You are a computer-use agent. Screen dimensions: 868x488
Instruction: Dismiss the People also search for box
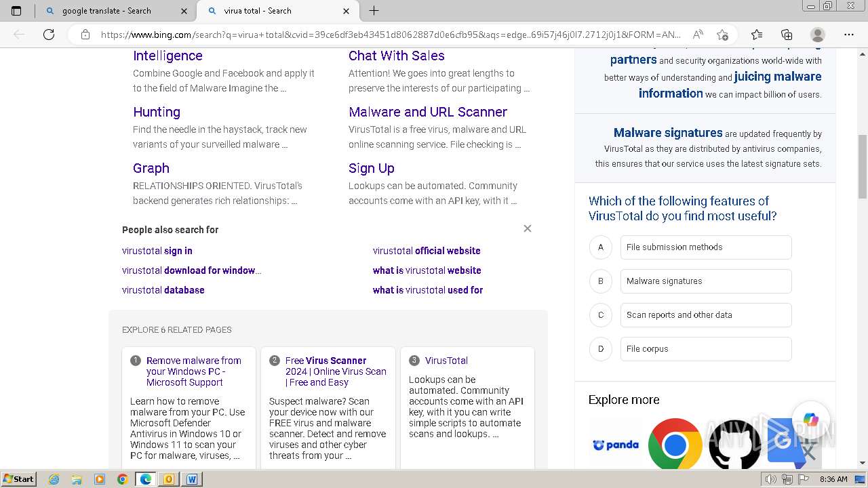click(528, 228)
